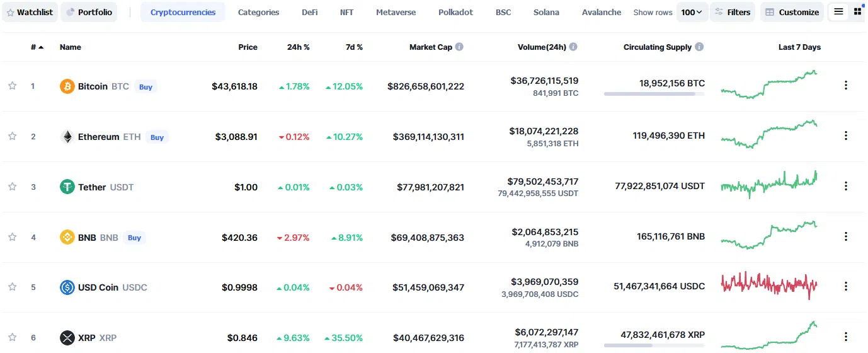868x353 pixels.
Task: Select the BSC tab
Action: coord(503,12)
